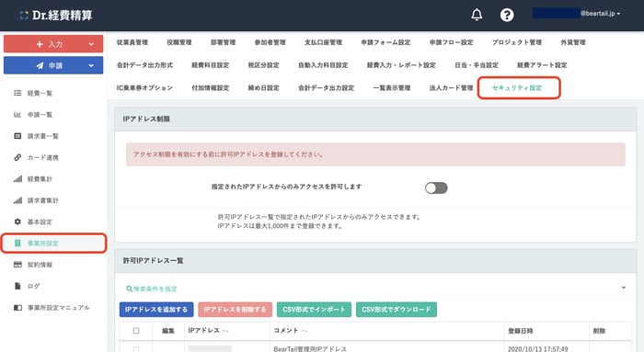Expand the 入力 button dropdown arrow

click(91, 44)
